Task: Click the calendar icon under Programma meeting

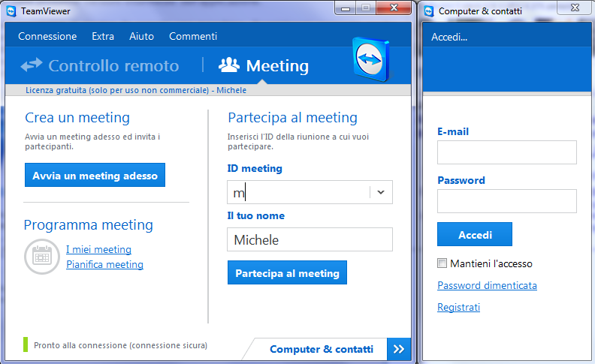Action: pos(42,257)
